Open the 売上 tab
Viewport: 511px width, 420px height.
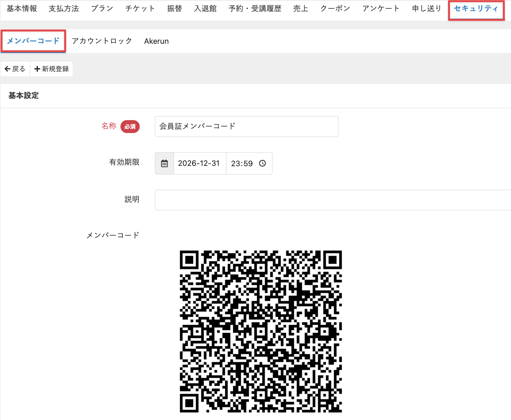point(301,9)
